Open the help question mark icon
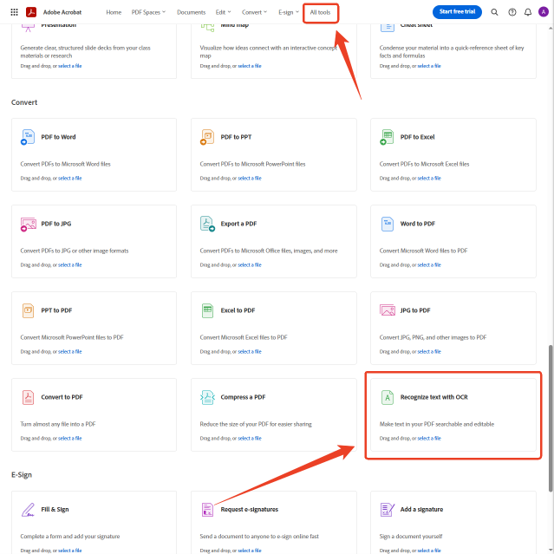554x554 pixels. point(512,12)
